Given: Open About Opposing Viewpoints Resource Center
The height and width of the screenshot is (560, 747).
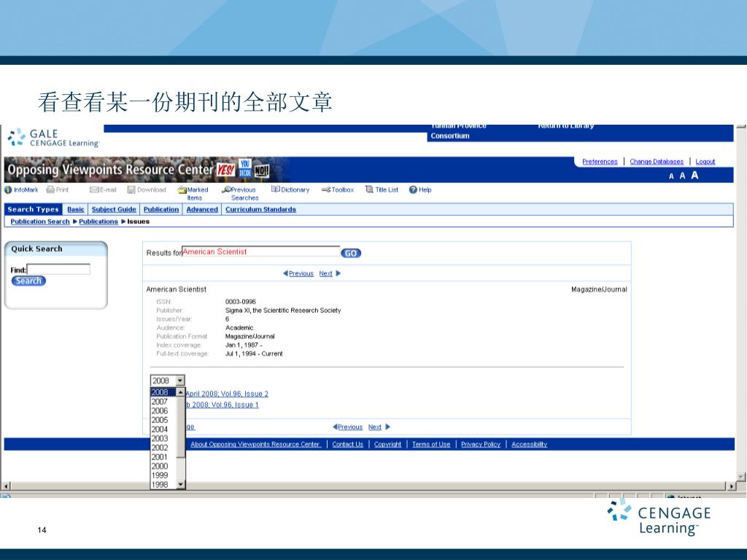Looking at the screenshot, I should point(256,444).
